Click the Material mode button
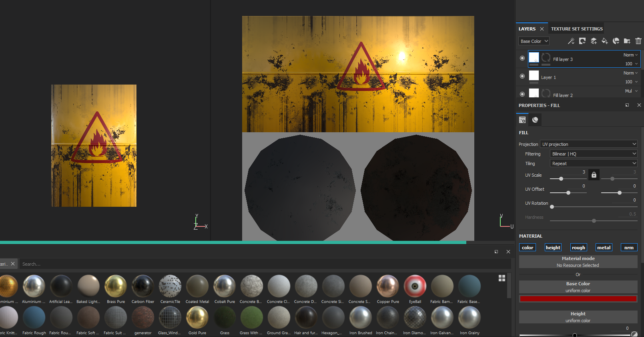This screenshot has height=337, width=644. tap(578, 262)
